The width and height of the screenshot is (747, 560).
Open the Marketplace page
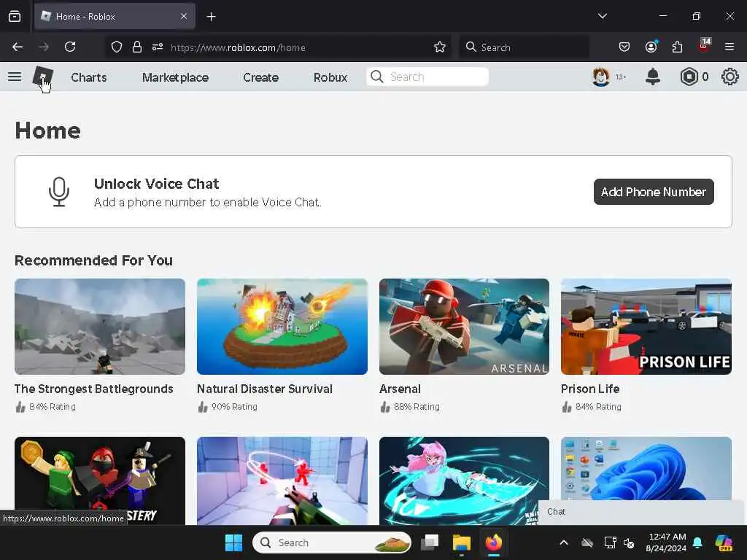pyautogui.click(x=175, y=77)
